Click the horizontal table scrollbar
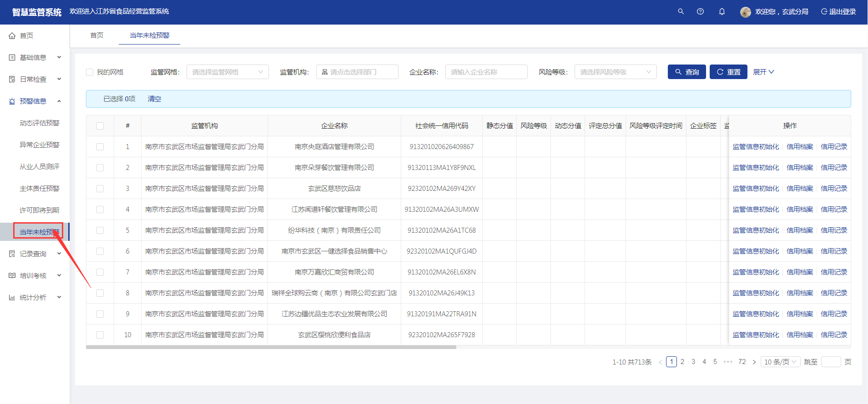 coord(271,347)
